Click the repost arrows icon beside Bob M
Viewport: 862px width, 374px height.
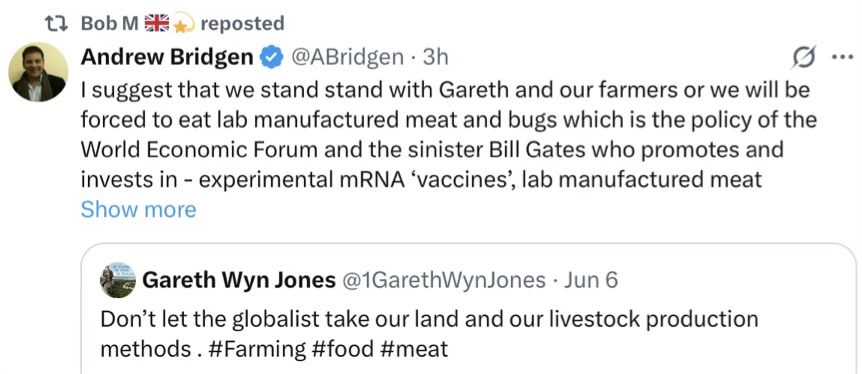coord(55,24)
